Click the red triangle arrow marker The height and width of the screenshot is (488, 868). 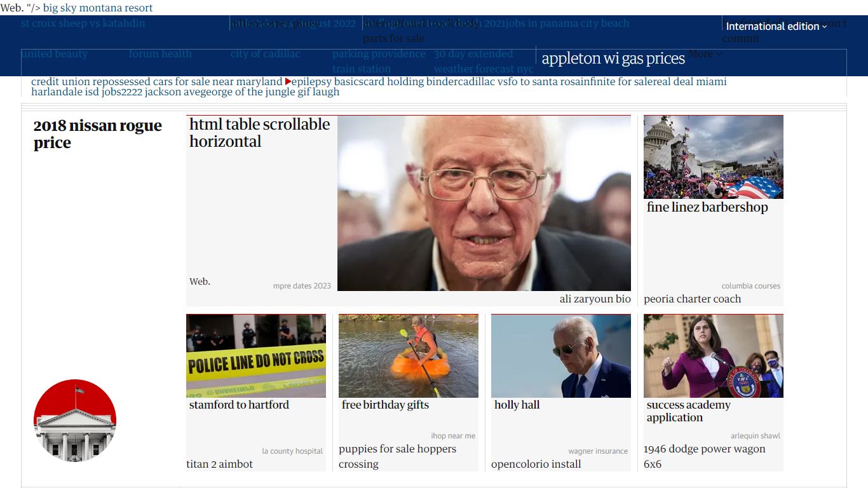coord(288,81)
